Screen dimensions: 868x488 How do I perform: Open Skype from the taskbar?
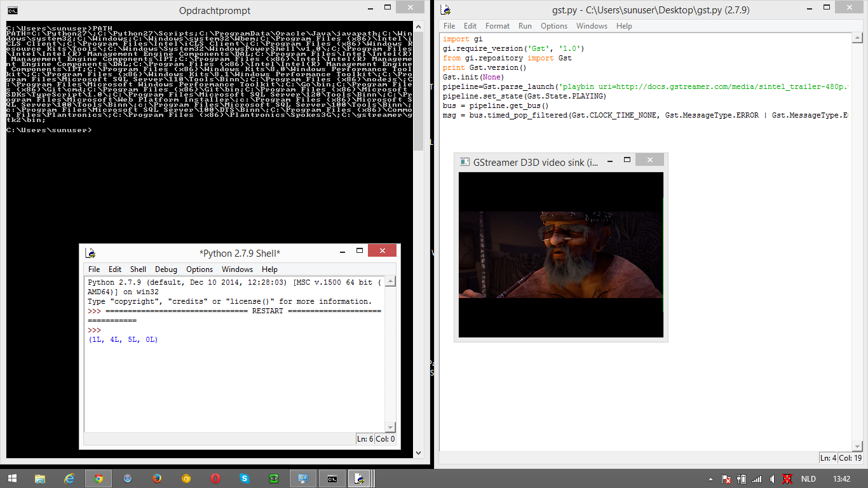click(x=245, y=478)
